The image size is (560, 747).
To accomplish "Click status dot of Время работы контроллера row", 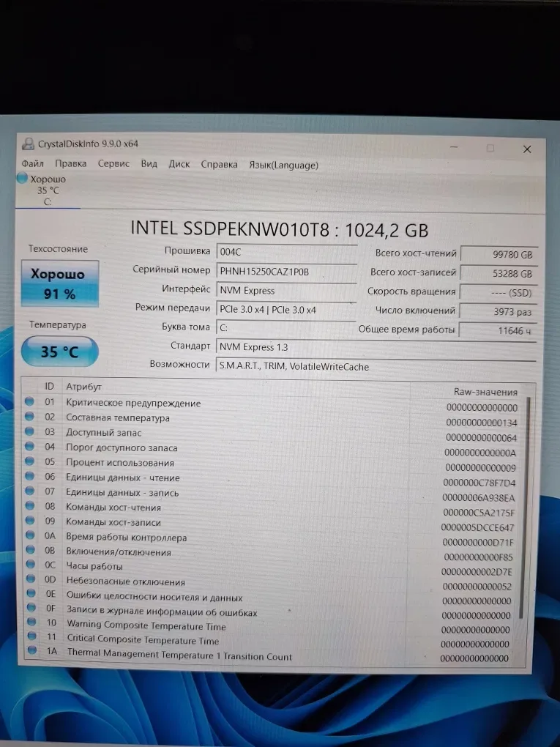I will (30, 535).
